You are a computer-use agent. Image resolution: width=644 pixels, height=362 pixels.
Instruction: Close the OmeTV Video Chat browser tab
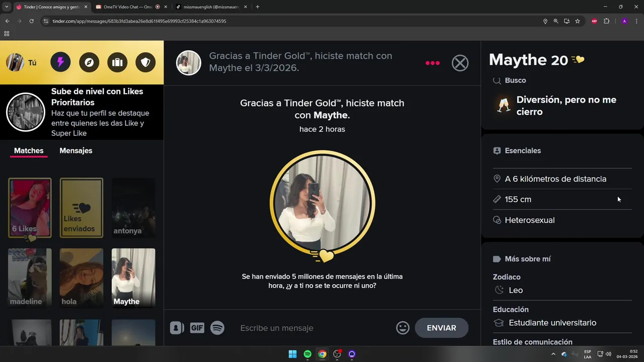[x=166, y=7]
